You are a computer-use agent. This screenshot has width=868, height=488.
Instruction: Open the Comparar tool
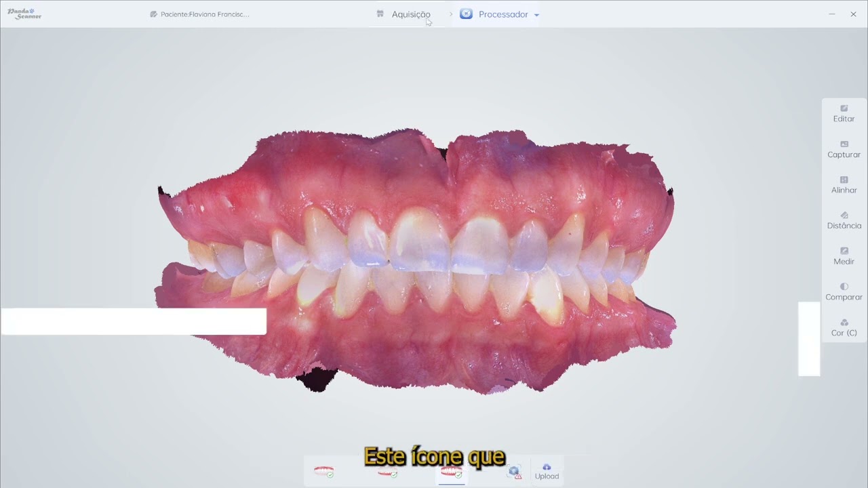coord(844,292)
